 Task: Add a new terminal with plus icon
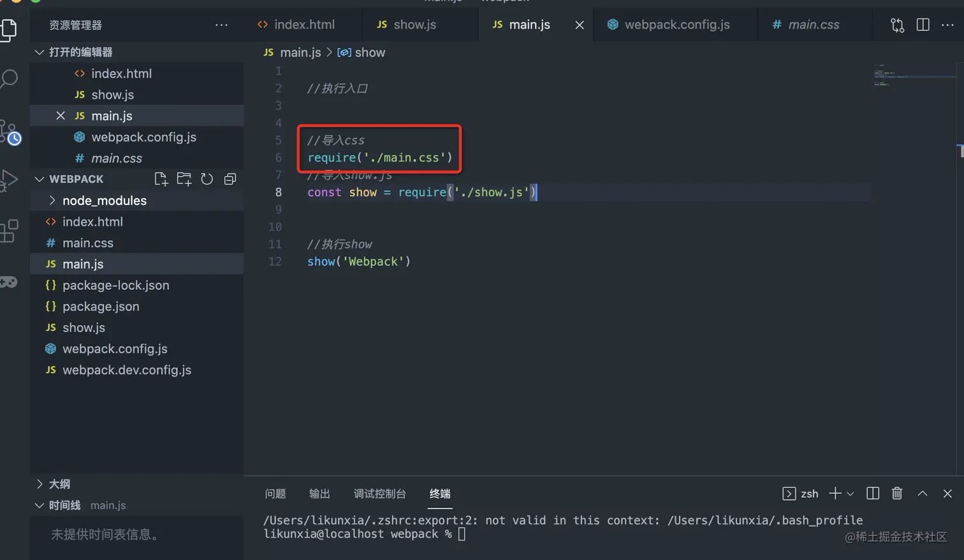[x=835, y=493]
